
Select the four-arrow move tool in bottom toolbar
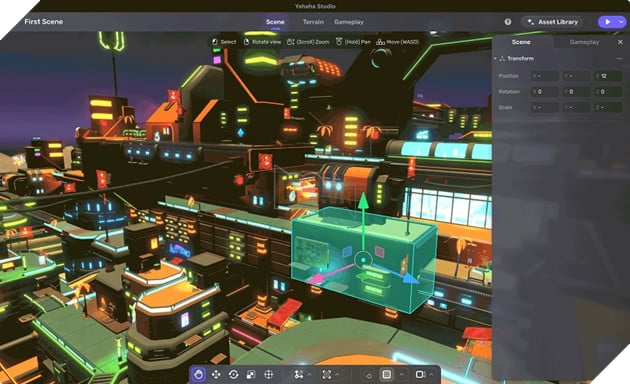[216, 375]
